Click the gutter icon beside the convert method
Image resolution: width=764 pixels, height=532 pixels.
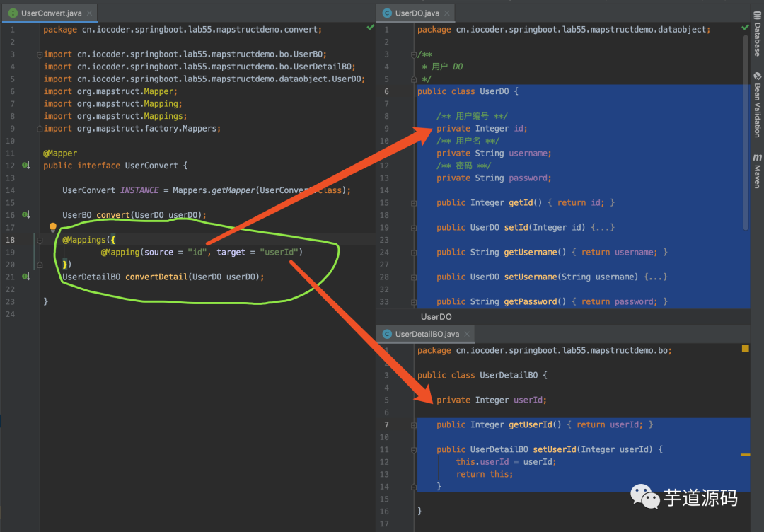26,215
